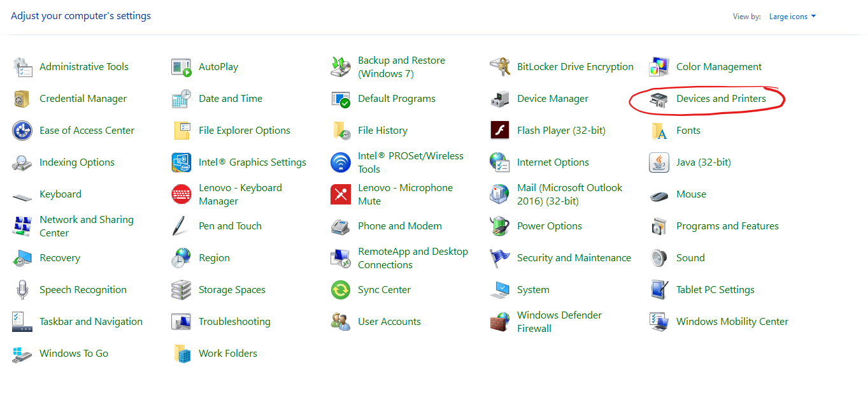Open Taskbar and Navigation link
This screenshot has width=868, height=395.
[x=91, y=322]
